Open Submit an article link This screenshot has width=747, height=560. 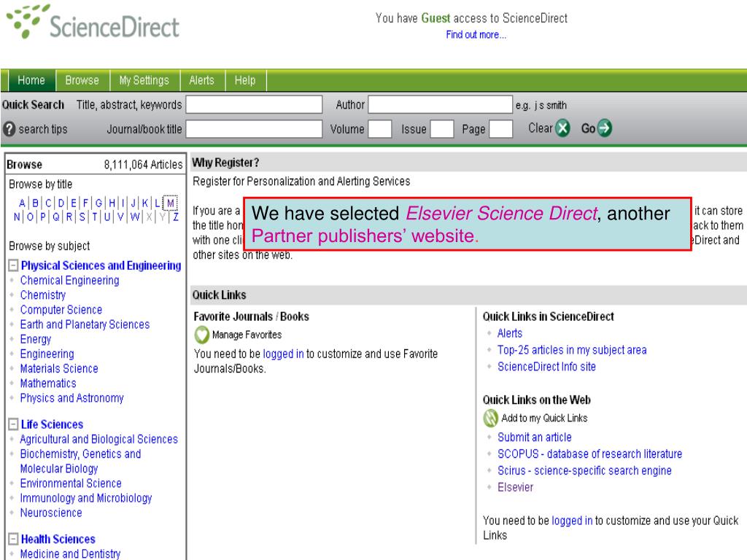click(x=535, y=437)
